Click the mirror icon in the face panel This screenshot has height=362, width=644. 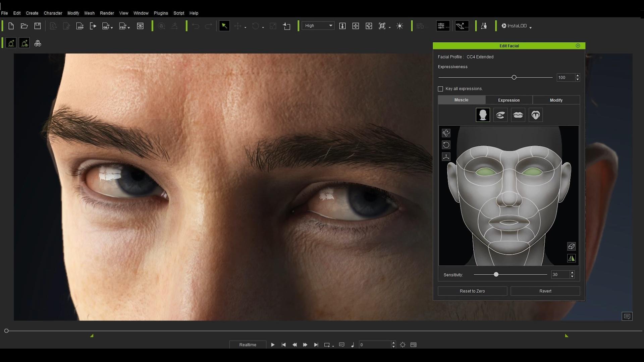pos(571,258)
